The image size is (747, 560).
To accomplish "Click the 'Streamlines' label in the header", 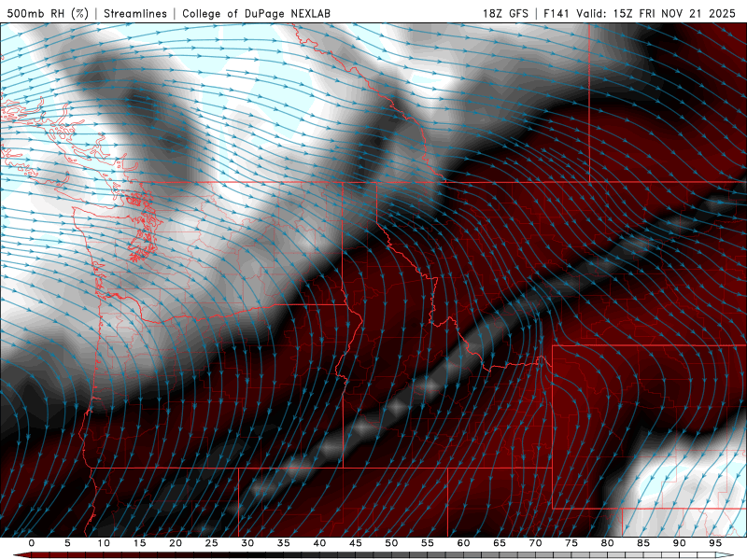I will pos(135,13).
